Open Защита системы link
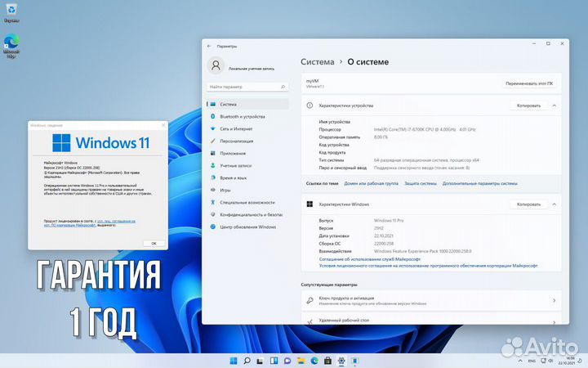Viewport: 588px width, 368px height. (421, 184)
